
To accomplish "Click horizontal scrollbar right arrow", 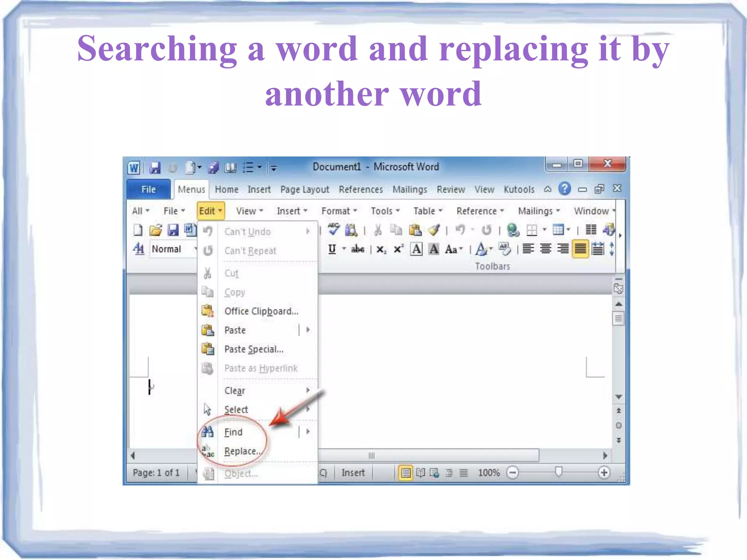I will pyautogui.click(x=605, y=456).
